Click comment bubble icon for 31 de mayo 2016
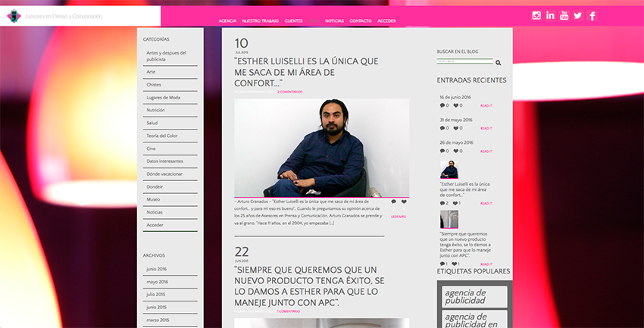Image resolution: width=644 pixels, height=328 pixels. coord(442,128)
